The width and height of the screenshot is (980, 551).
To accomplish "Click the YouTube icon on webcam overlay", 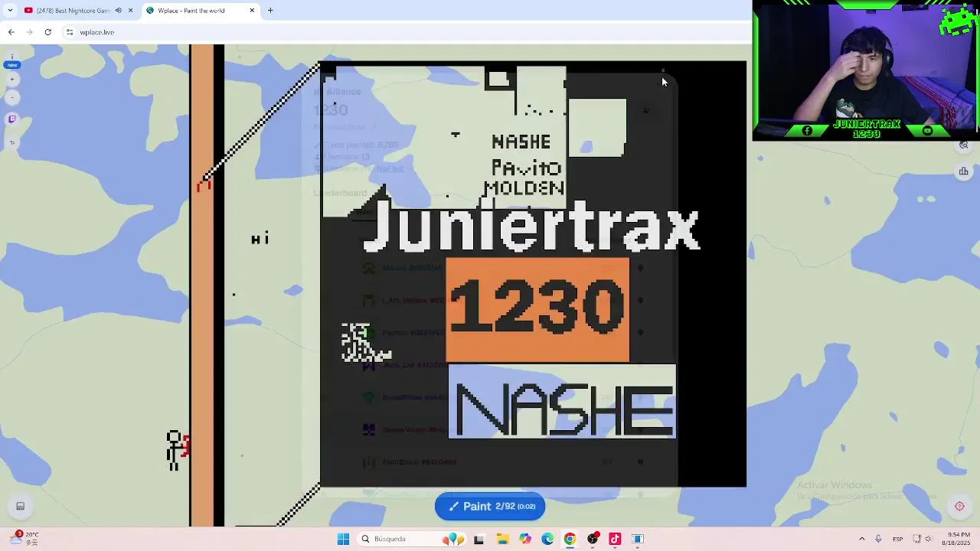I will click(x=927, y=131).
